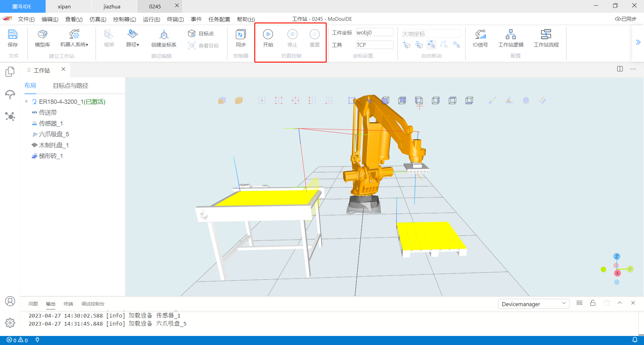Click the 保存 save icon
The width and height of the screenshot is (644, 345).
pyautogui.click(x=13, y=34)
